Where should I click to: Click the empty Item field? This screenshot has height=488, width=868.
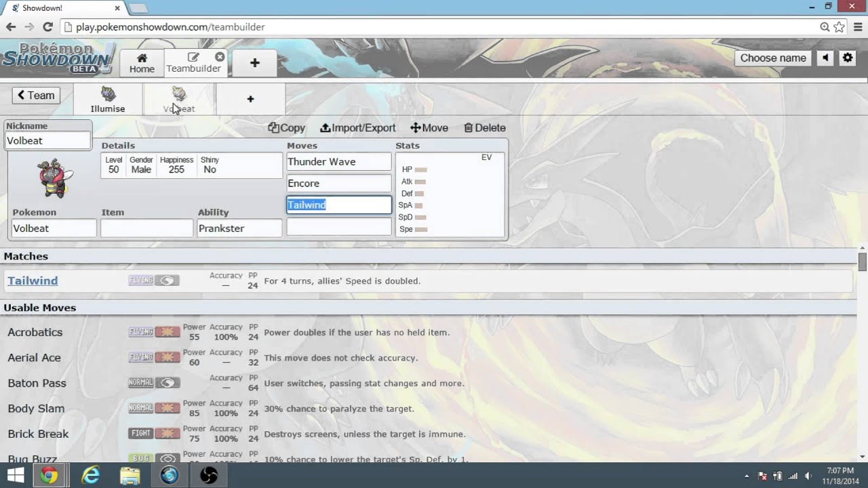[146, 228]
